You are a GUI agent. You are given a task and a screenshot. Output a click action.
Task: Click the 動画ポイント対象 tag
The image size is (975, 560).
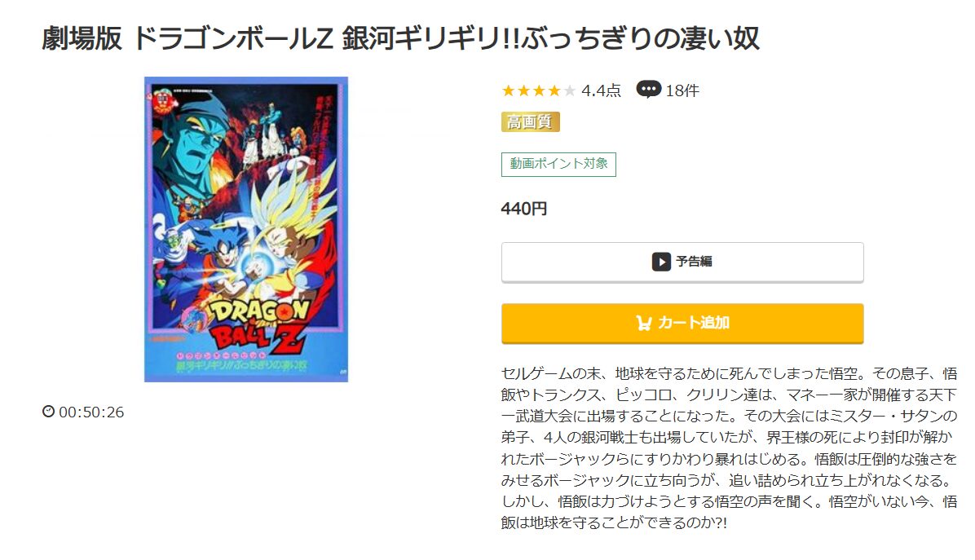point(558,164)
